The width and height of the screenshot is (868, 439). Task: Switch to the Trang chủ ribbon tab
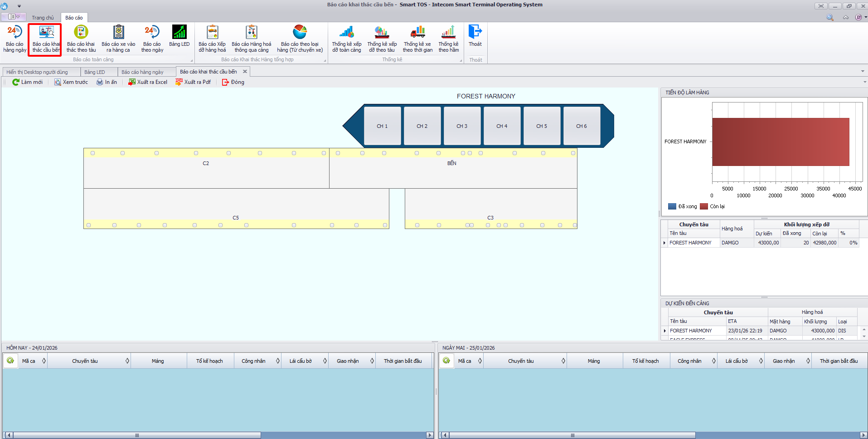(x=43, y=18)
